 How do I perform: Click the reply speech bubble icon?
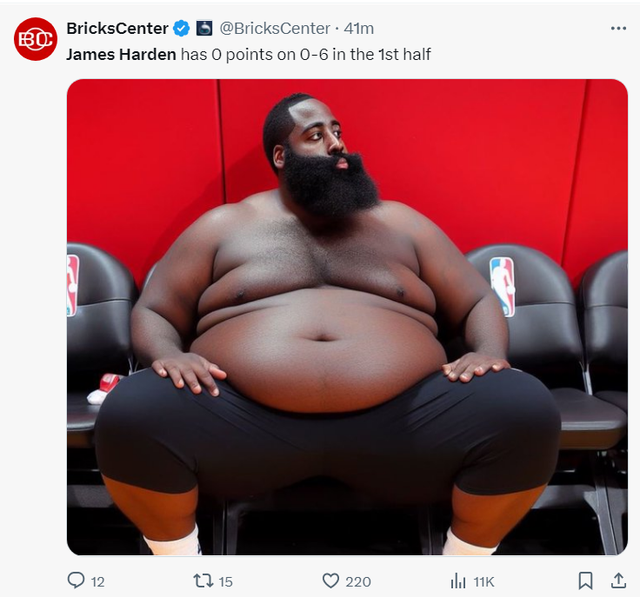pyautogui.click(x=76, y=580)
